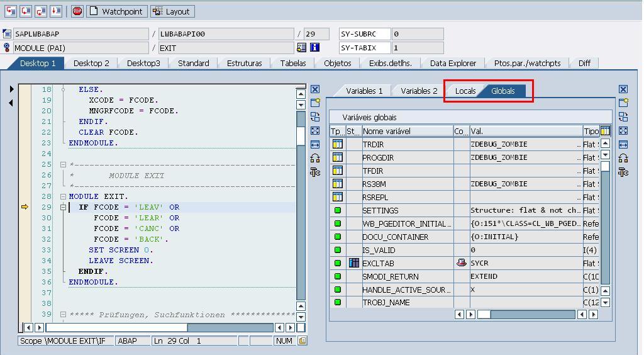
Task: Click the single step debug icon
Action: 11,11
